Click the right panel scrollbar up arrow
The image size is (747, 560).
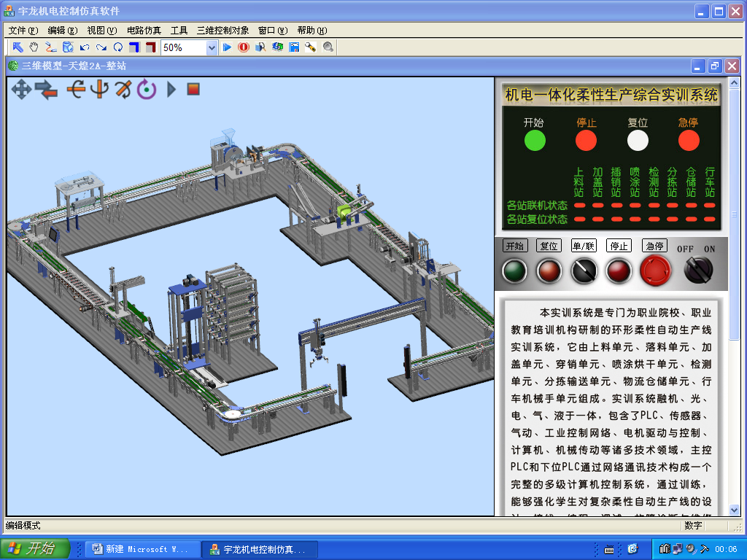point(734,83)
